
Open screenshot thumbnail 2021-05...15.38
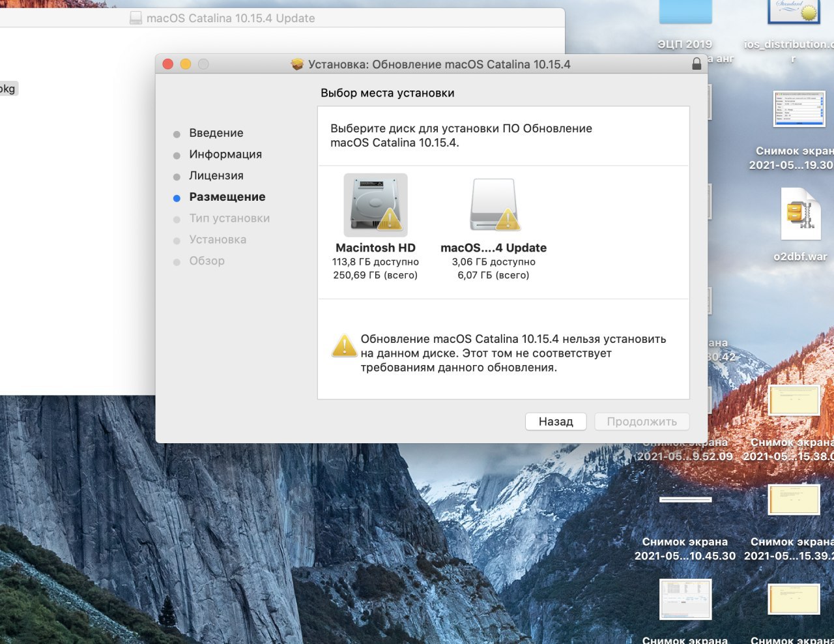(794, 400)
